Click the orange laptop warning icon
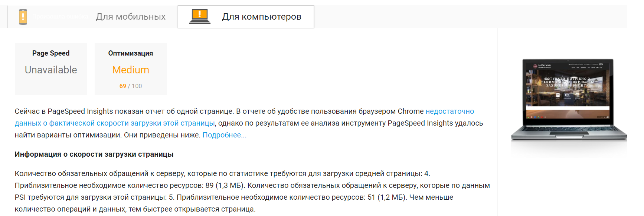This screenshot has width=644, height=216. pos(200,16)
